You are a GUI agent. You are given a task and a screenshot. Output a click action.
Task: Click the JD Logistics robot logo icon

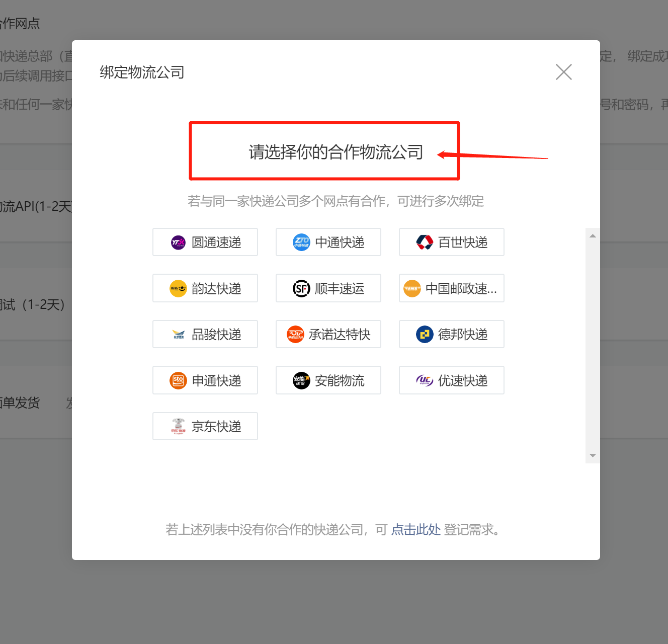(178, 427)
